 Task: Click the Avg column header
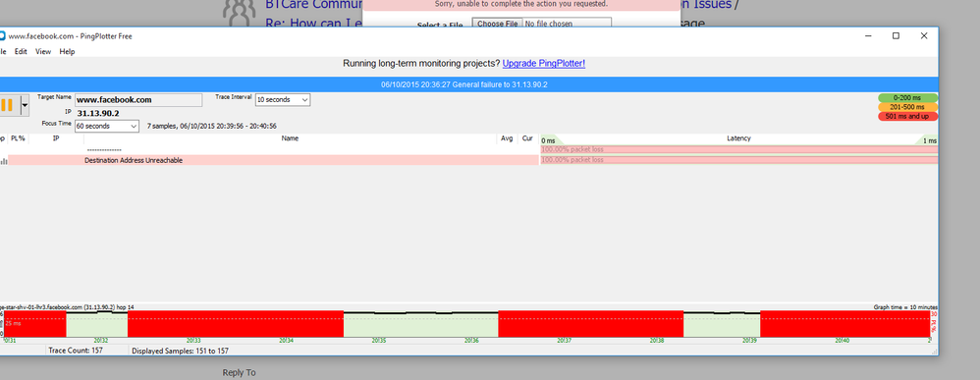click(x=507, y=138)
